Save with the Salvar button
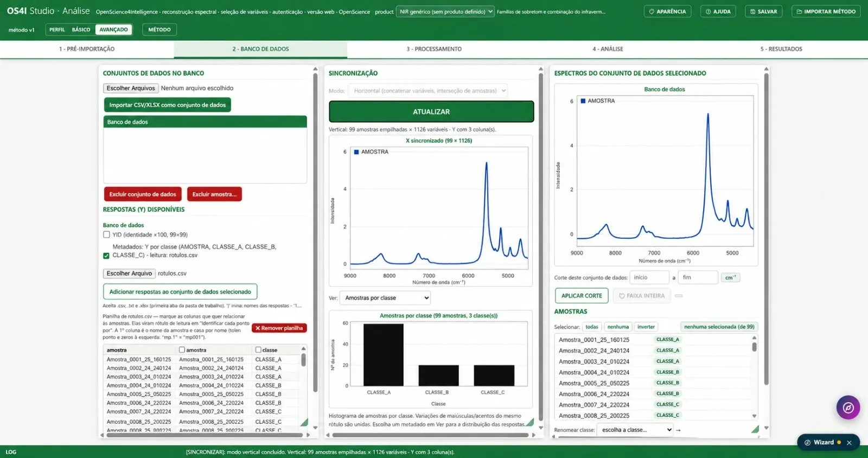This screenshot has height=458, width=868. pyautogui.click(x=763, y=11)
